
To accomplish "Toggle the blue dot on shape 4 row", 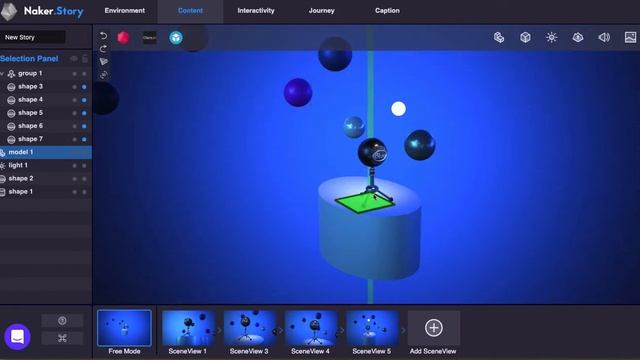I will (x=84, y=100).
